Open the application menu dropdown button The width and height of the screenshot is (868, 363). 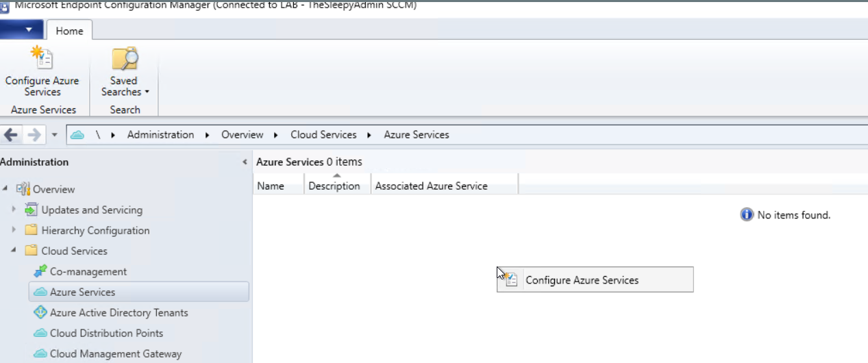[22, 30]
